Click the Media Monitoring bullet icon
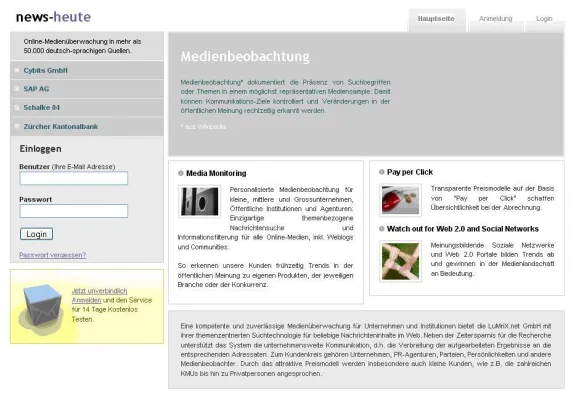The width and height of the screenshot is (575, 400). tap(180, 173)
